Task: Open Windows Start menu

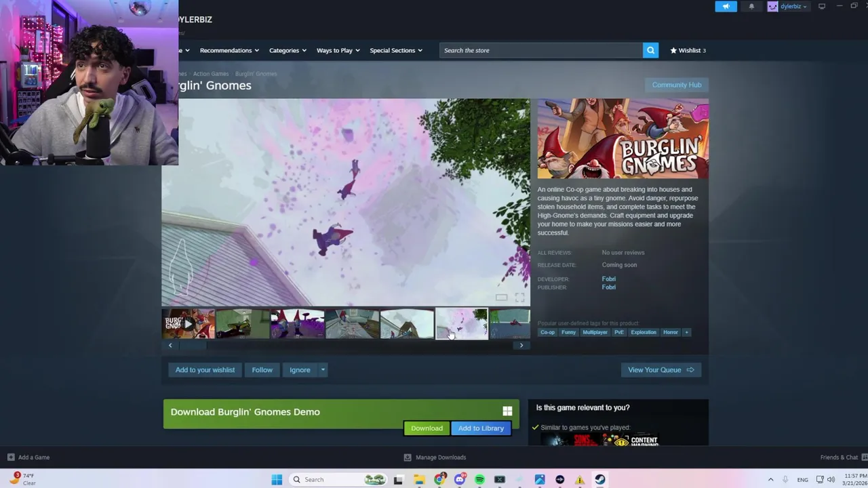Action: point(277,479)
